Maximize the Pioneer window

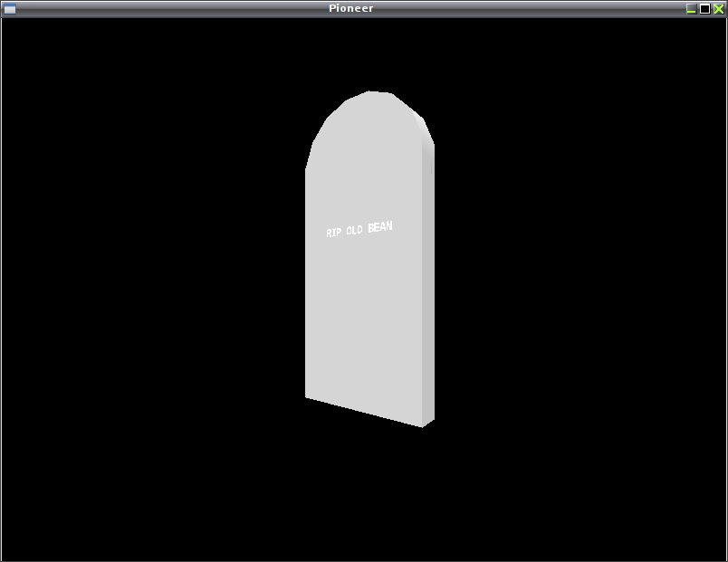coord(704,9)
